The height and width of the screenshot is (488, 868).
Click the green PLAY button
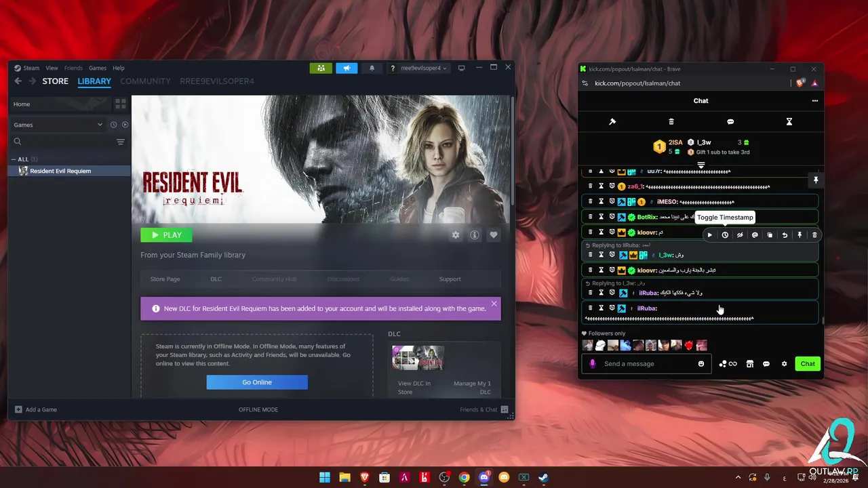click(x=166, y=235)
